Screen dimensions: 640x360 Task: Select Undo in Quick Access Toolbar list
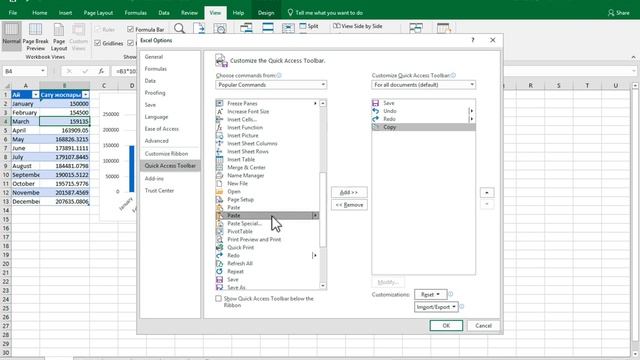point(423,111)
